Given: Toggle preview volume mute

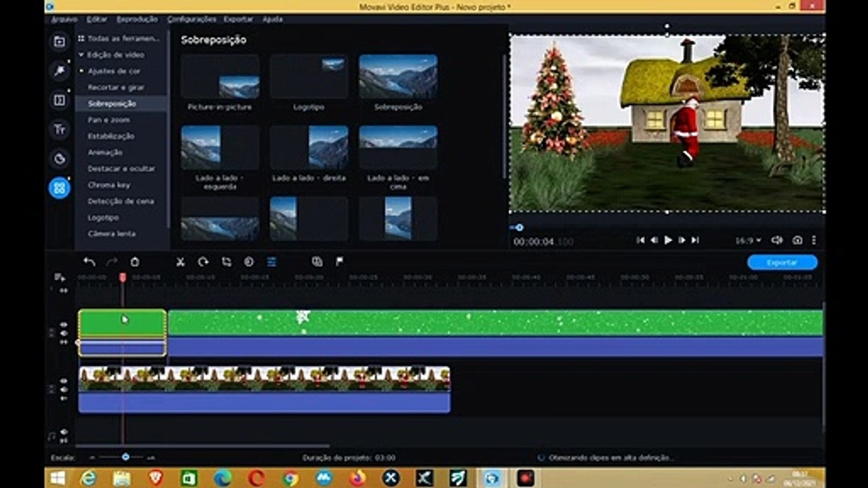Looking at the screenshot, I should (x=777, y=240).
